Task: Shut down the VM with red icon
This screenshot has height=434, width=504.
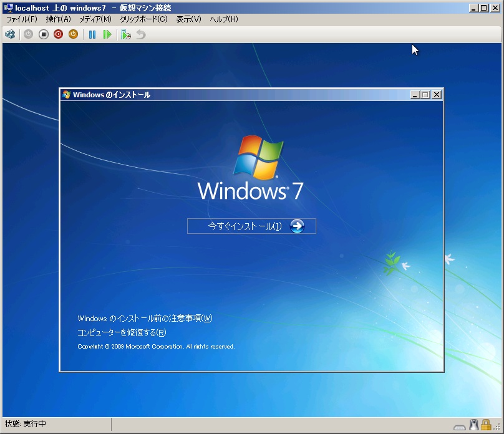Action: point(58,34)
